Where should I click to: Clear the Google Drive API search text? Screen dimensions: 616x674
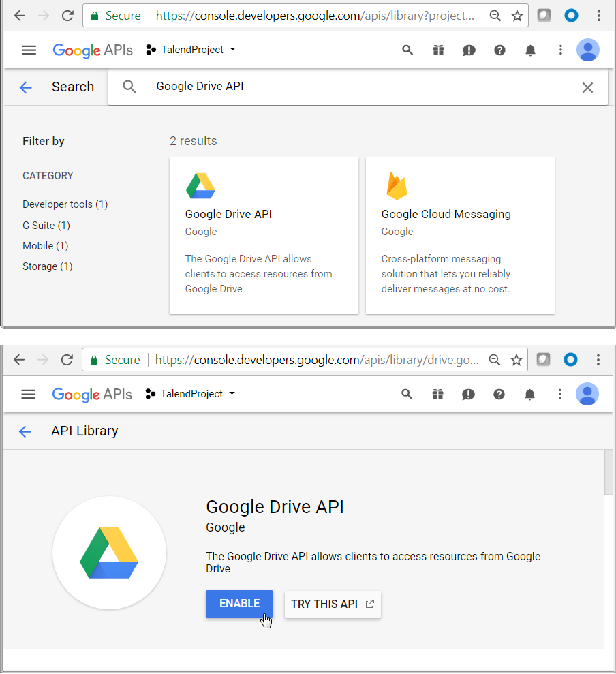[587, 87]
